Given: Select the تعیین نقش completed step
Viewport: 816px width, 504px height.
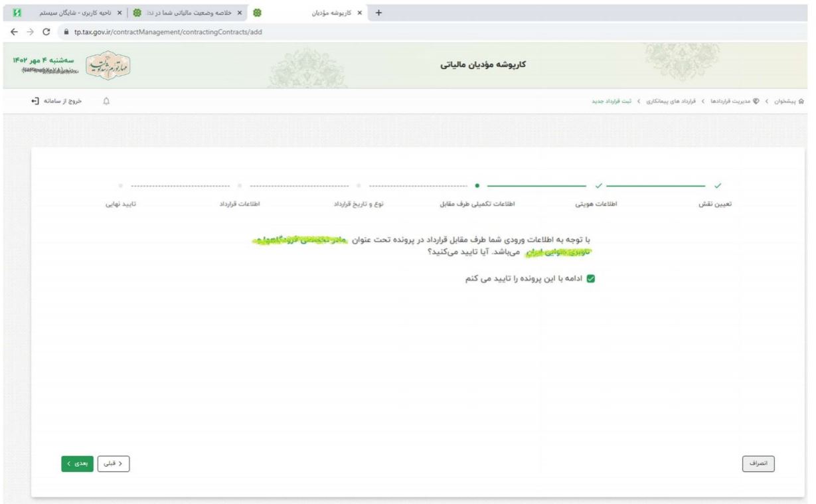Looking at the screenshot, I should tap(718, 185).
